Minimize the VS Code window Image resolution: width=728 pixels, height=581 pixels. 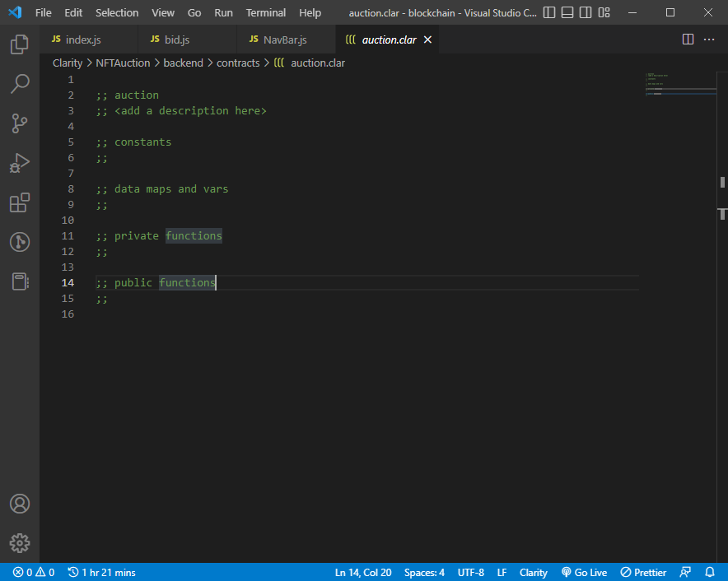click(632, 12)
